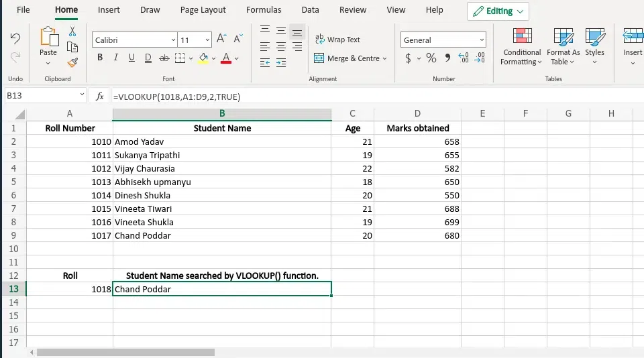This screenshot has width=644, height=358.
Task: Click the Name Box showing B13
Action: tap(40, 96)
